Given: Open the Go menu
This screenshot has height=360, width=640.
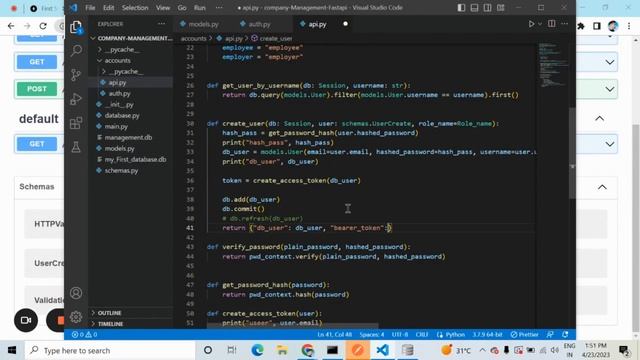Looking at the screenshot, I should tap(182, 8).
